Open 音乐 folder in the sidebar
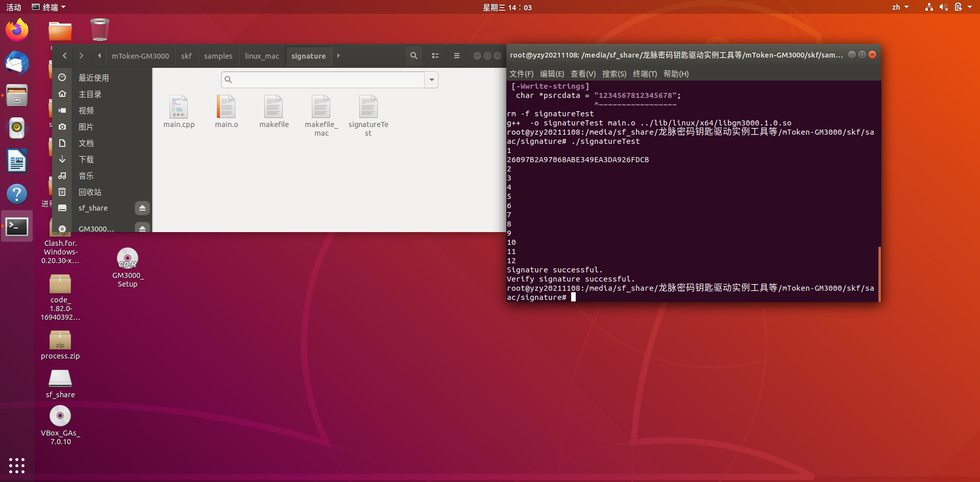The width and height of the screenshot is (980, 482). pos(102,175)
